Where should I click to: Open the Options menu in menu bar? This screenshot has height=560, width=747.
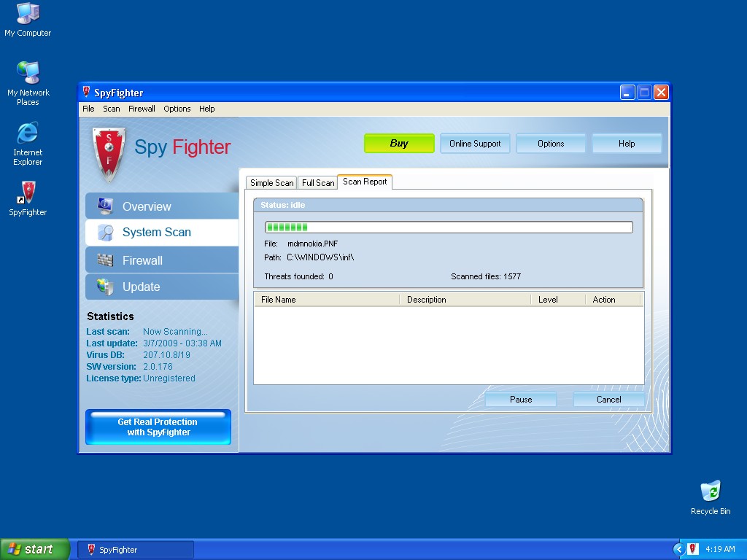(177, 109)
